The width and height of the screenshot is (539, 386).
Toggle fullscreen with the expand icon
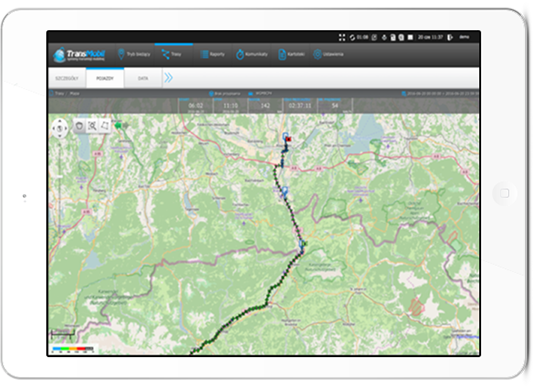[x=342, y=37]
